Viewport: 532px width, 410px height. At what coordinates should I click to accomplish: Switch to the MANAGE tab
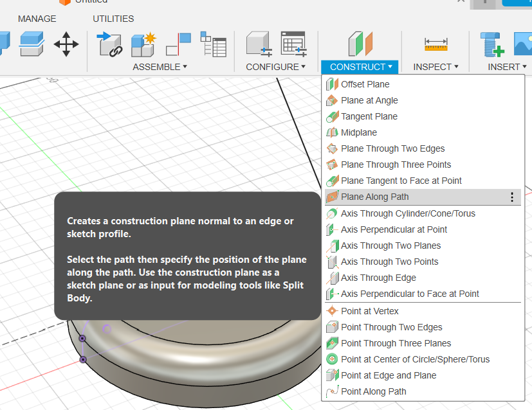coord(37,19)
